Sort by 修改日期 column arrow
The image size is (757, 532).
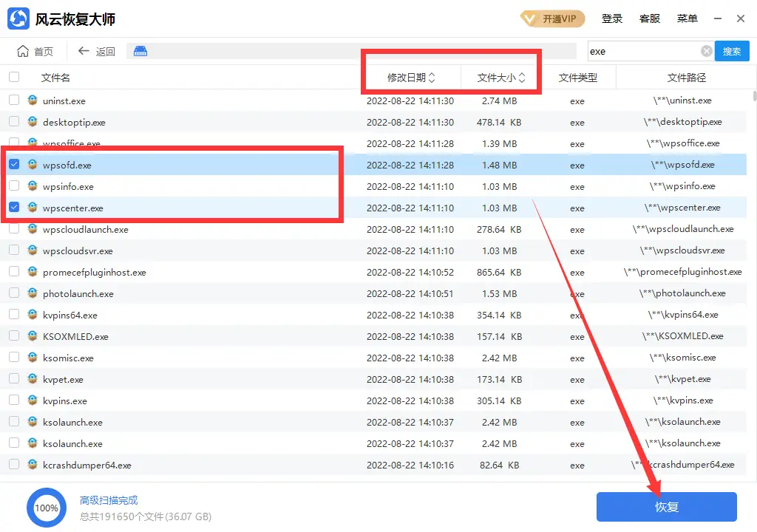click(432, 78)
